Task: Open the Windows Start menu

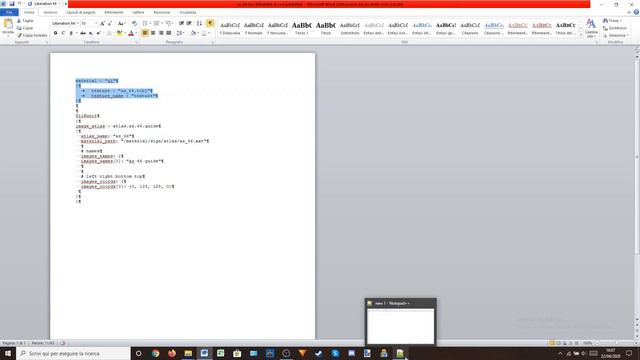Action: tap(8, 353)
